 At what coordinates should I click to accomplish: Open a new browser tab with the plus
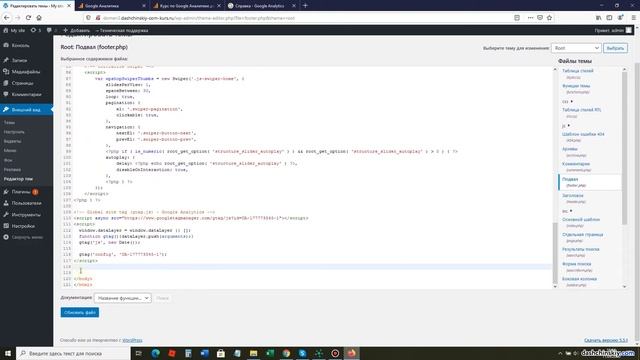coord(305,6)
